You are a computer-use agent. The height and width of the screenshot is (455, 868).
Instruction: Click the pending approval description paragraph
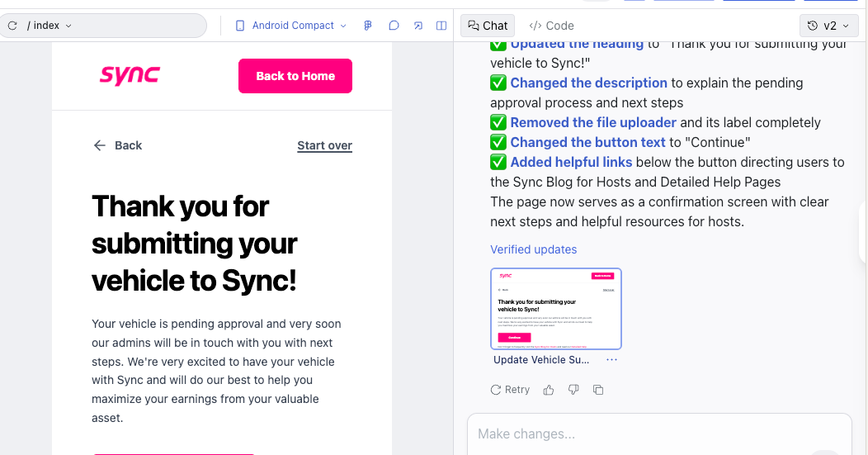216,370
